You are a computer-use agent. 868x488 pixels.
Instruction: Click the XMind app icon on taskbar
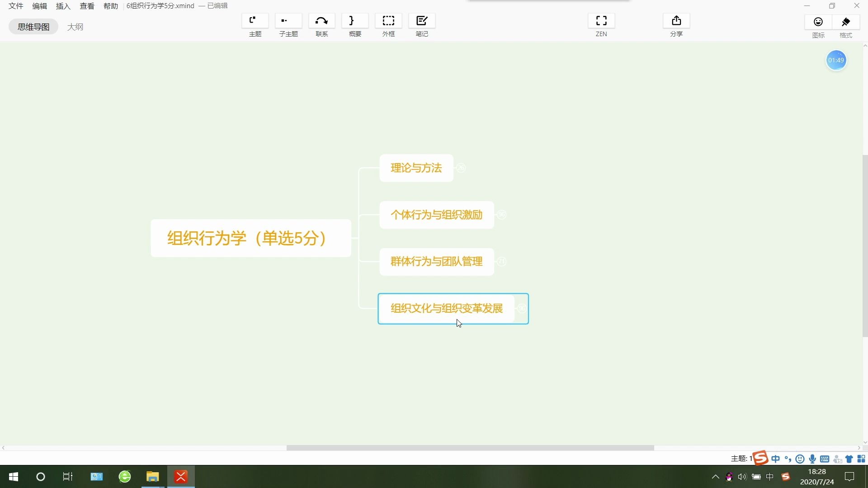click(181, 477)
